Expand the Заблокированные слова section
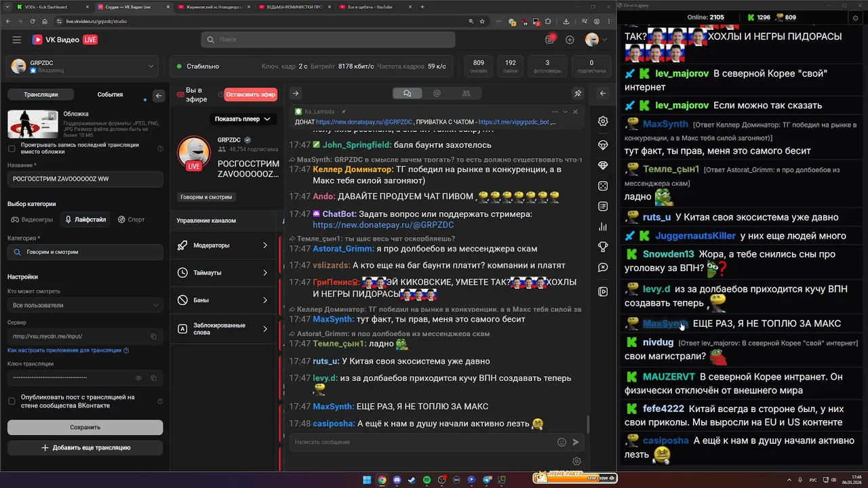Viewport: 868px width, 488px height. pos(223,329)
